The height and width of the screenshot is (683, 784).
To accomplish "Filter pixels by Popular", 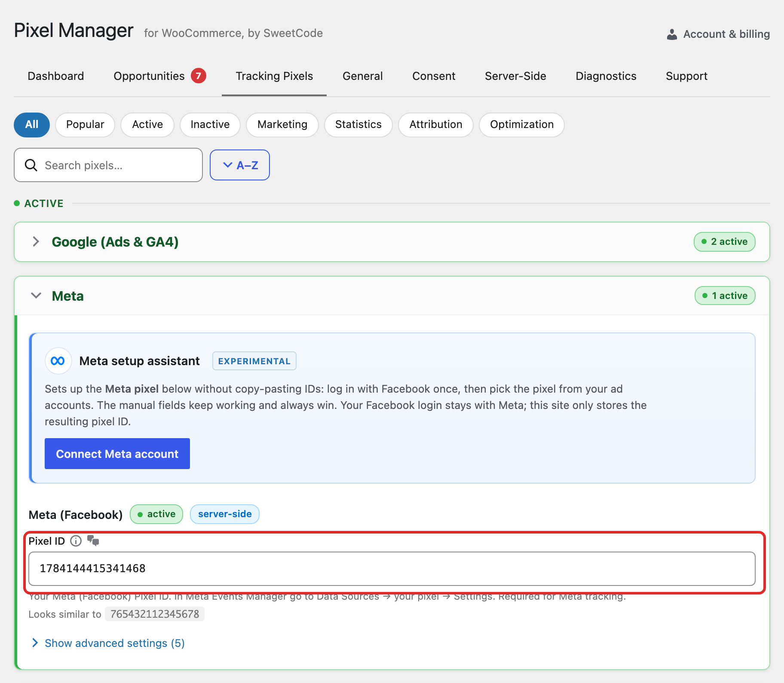I will (85, 125).
